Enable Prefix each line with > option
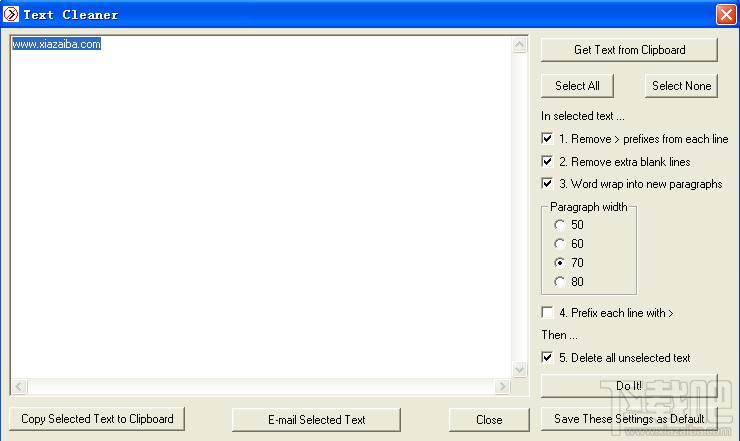The image size is (740, 441). coord(547,313)
